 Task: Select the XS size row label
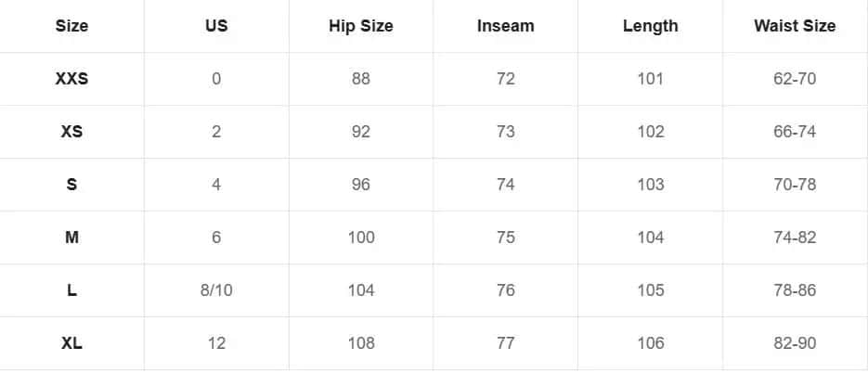71,132
